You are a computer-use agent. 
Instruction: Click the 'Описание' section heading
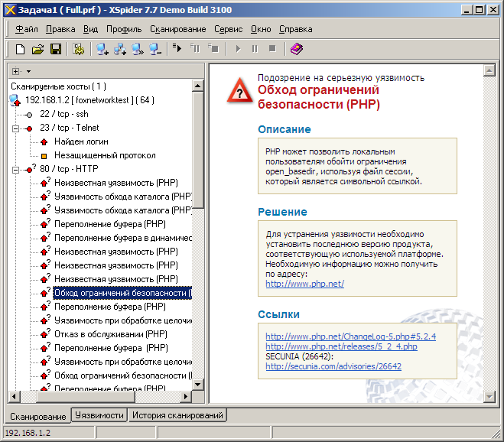[285, 129]
